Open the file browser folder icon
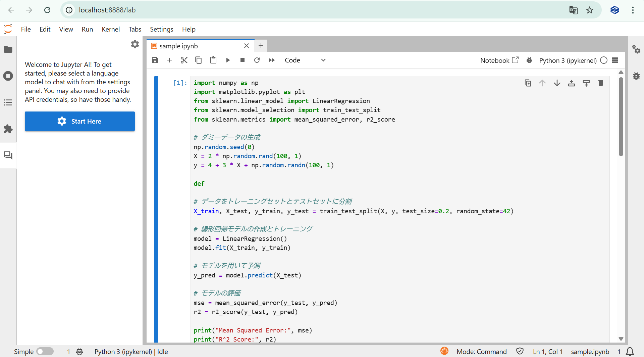 [8, 50]
